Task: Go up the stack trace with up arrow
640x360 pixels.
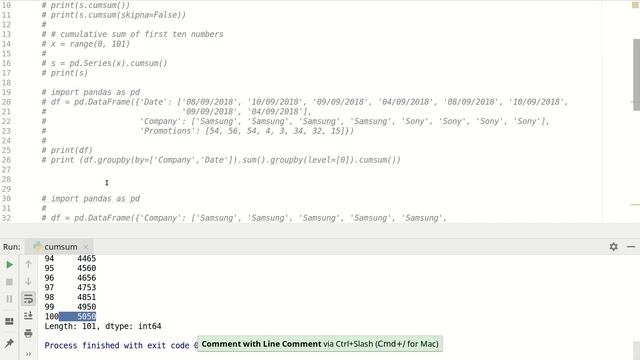Action: click(28, 264)
